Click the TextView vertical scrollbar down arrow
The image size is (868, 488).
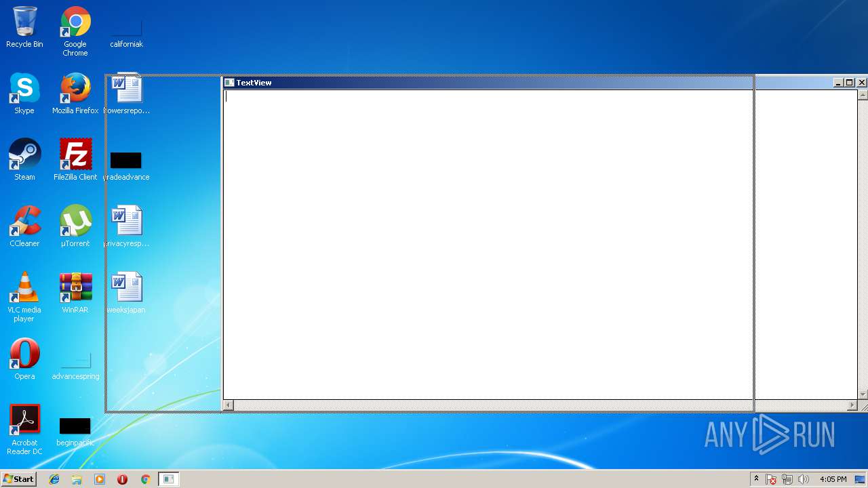pyautogui.click(x=863, y=394)
